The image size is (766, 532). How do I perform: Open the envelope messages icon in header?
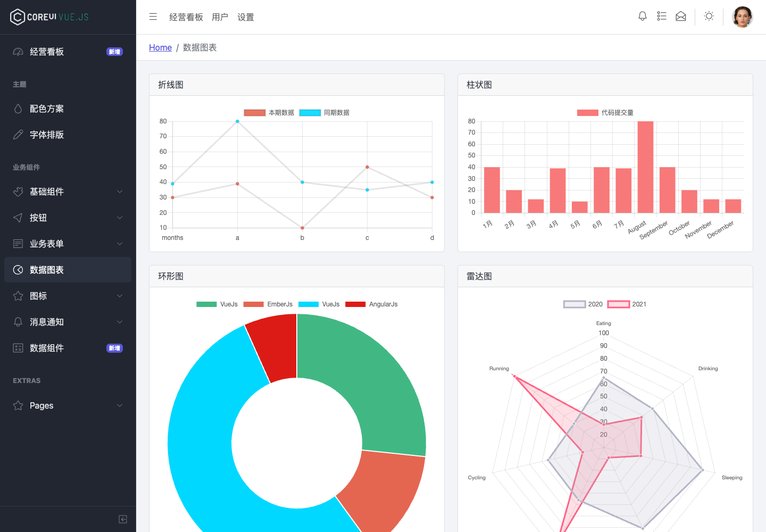(x=681, y=16)
